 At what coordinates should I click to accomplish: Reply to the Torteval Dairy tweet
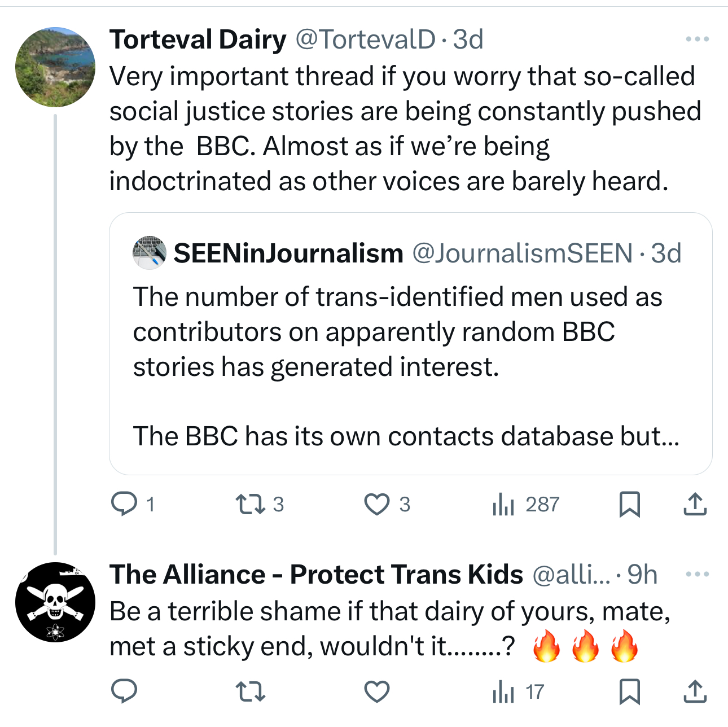click(x=124, y=504)
